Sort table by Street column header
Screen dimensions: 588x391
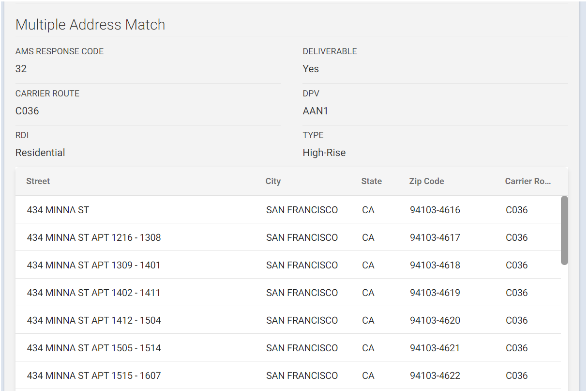(x=38, y=181)
